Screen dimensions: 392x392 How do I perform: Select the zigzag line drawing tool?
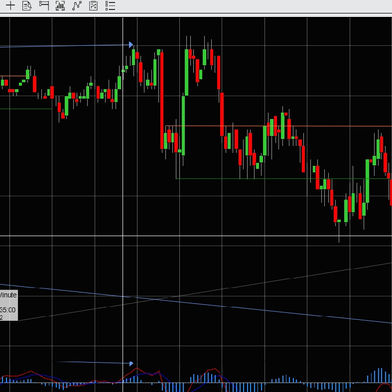tap(77, 6)
